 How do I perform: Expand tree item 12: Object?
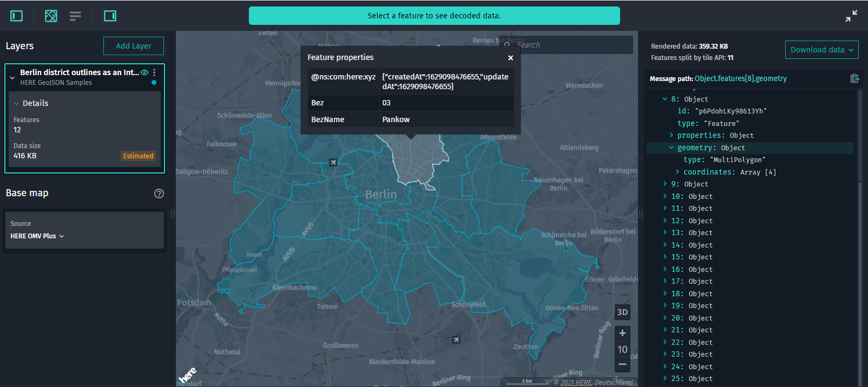[665, 221]
